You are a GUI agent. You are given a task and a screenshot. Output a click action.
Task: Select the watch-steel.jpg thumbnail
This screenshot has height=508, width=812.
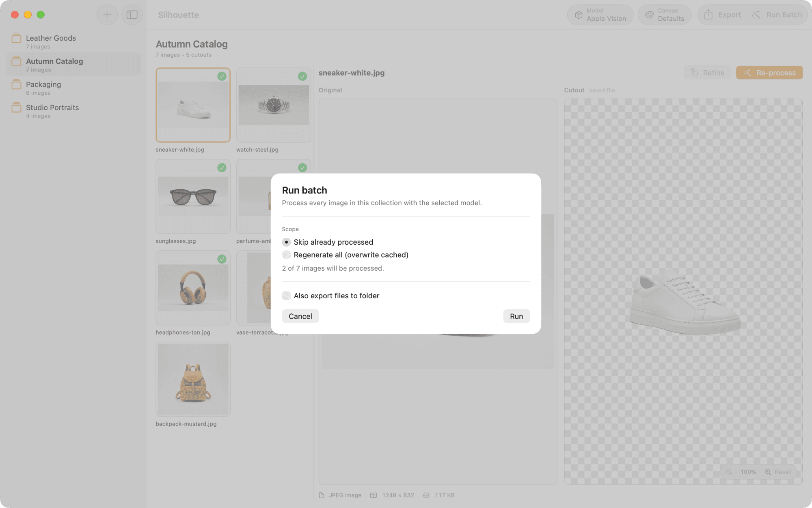(274, 105)
